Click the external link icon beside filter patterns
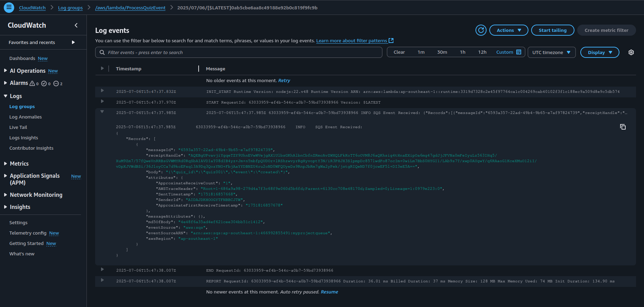The width and height of the screenshot is (644, 307). 391,41
